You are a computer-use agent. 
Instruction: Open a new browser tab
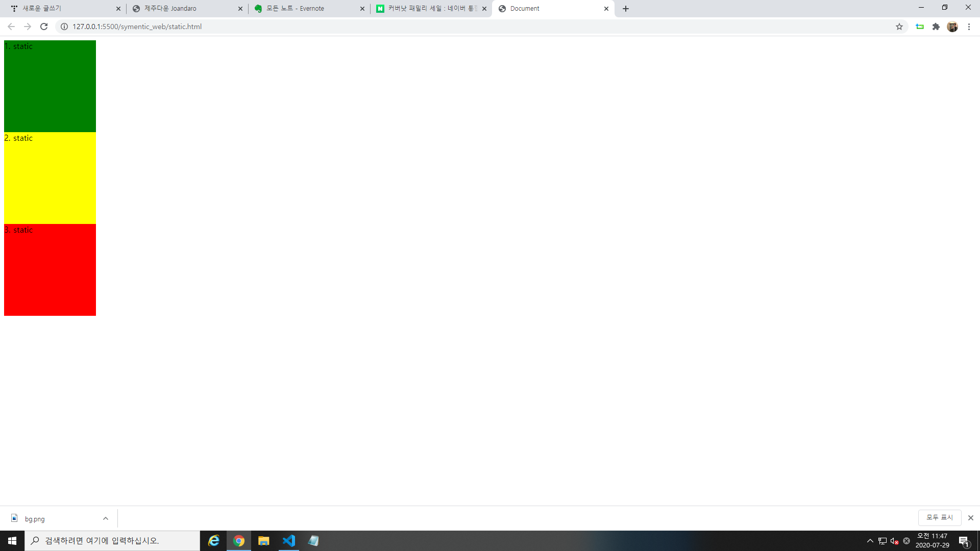click(x=625, y=9)
